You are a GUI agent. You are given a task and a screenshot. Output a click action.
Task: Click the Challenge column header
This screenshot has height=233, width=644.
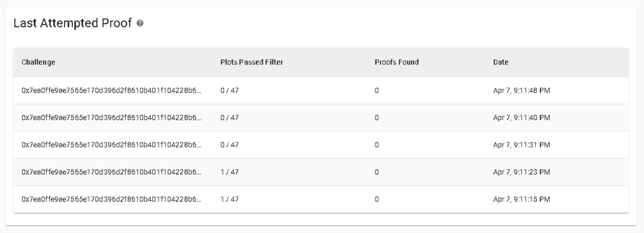[38, 62]
